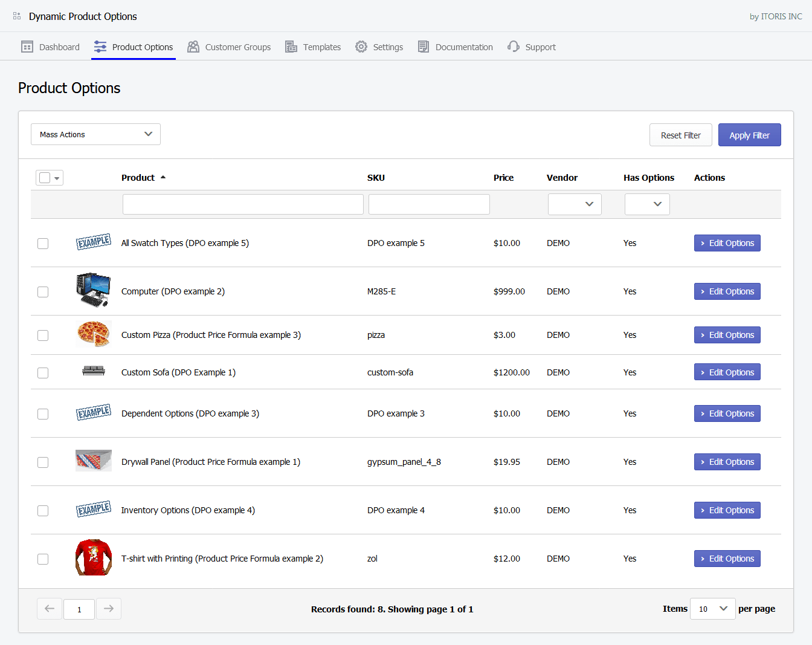Image resolution: width=812 pixels, height=645 pixels.
Task: Click the Dashboard tab icon
Action: [x=27, y=47]
